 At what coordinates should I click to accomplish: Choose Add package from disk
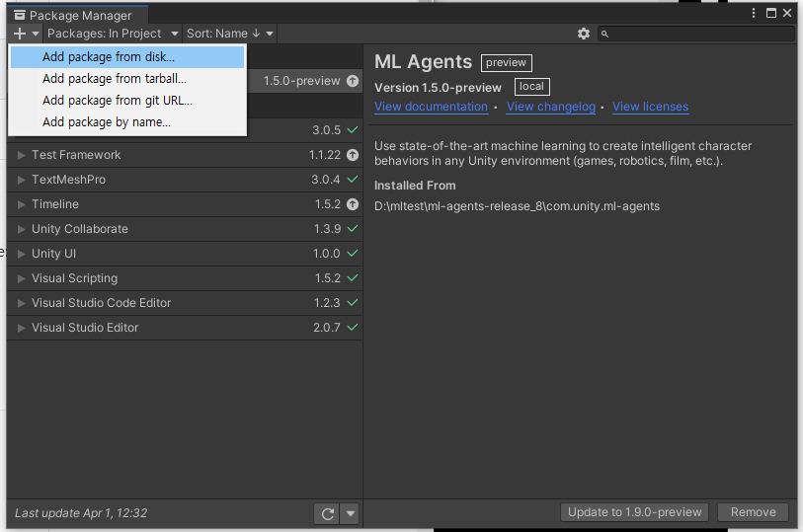[x=127, y=57]
